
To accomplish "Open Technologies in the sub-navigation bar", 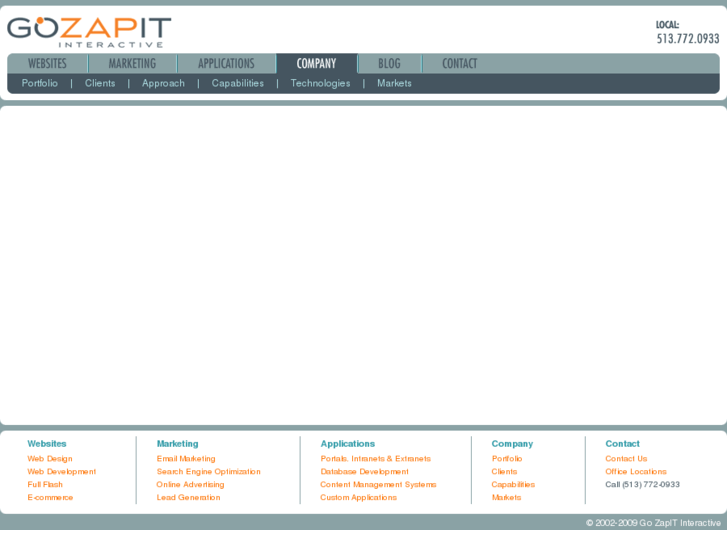I will (x=320, y=84).
